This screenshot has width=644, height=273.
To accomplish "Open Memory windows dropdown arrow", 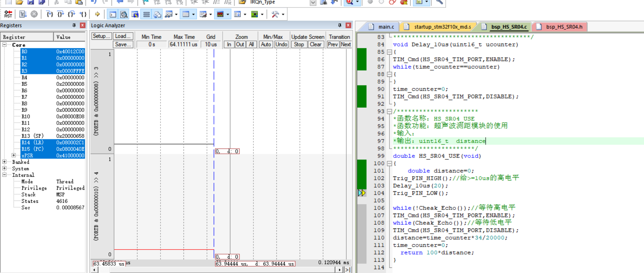I will 193,14.
